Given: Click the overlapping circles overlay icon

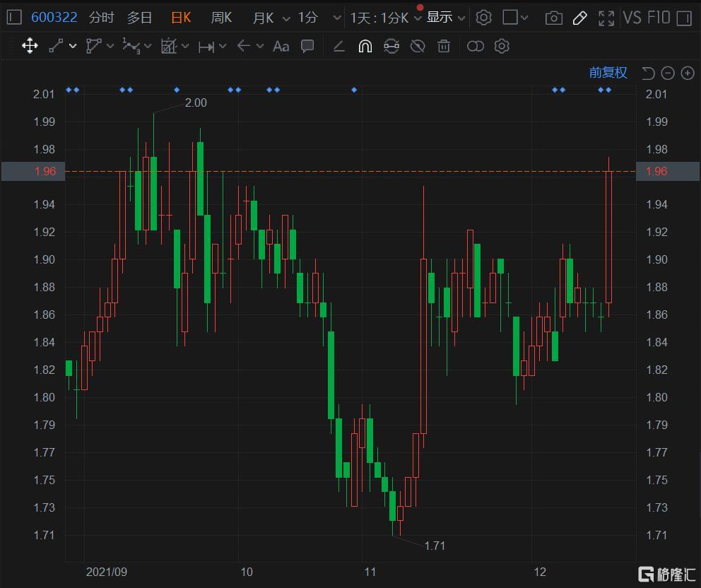Looking at the screenshot, I should 476,46.
